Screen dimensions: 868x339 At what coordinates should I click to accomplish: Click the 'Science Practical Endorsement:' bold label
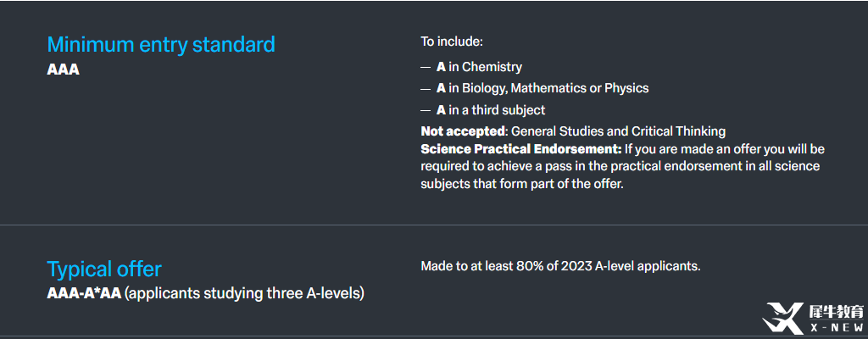click(x=521, y=149)
